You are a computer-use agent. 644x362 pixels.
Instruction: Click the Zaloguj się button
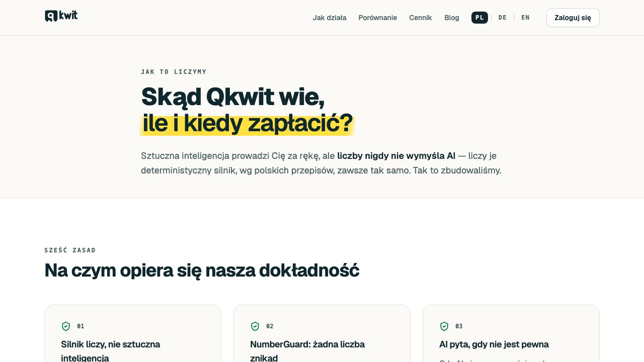click(573, 18)
